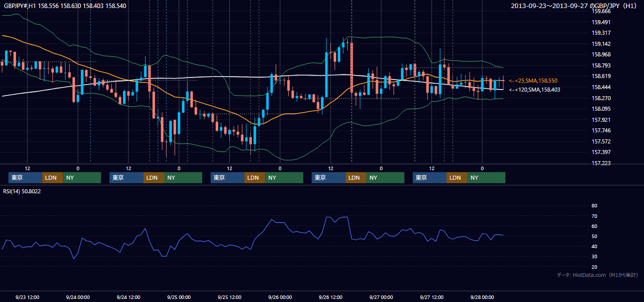Click the 159.666 price axis label
This screenshot has height=302, width=644.
601,11
